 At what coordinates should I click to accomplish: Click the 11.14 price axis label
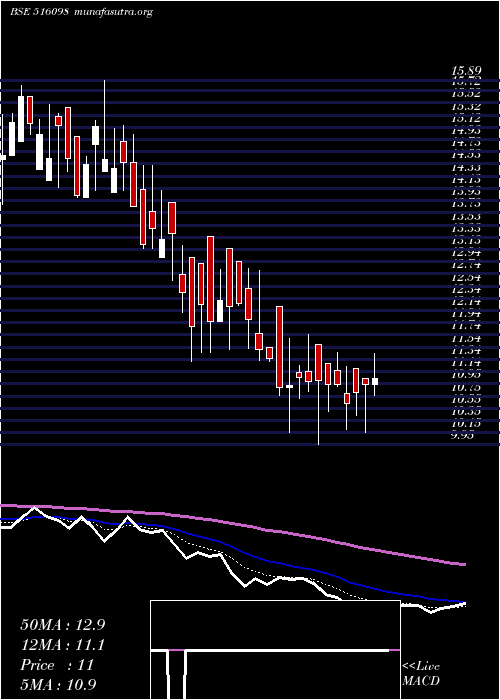[x=466, y=363]
